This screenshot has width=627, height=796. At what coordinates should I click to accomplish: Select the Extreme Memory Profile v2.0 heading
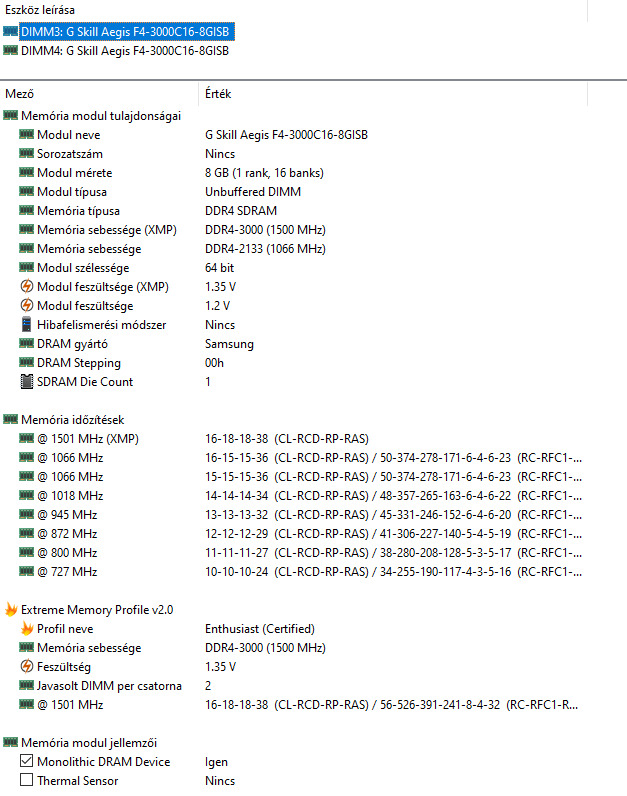point(97,610)
